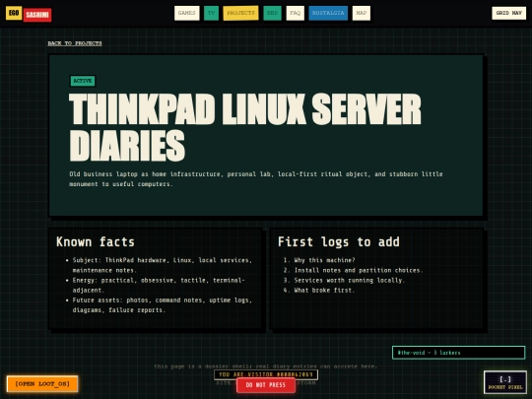Open the NOSTALGIA nav item
The width and height of the screenshot is (532, 399).
(328, 13)
